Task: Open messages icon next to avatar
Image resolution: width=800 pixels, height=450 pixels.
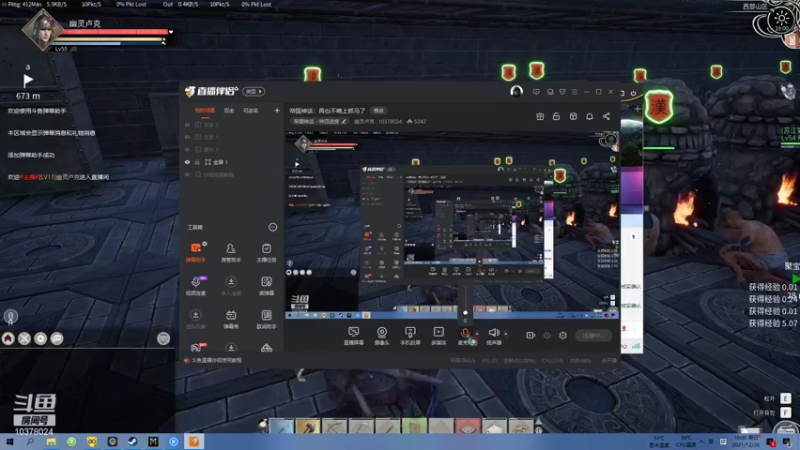Action: coord(536,92)
